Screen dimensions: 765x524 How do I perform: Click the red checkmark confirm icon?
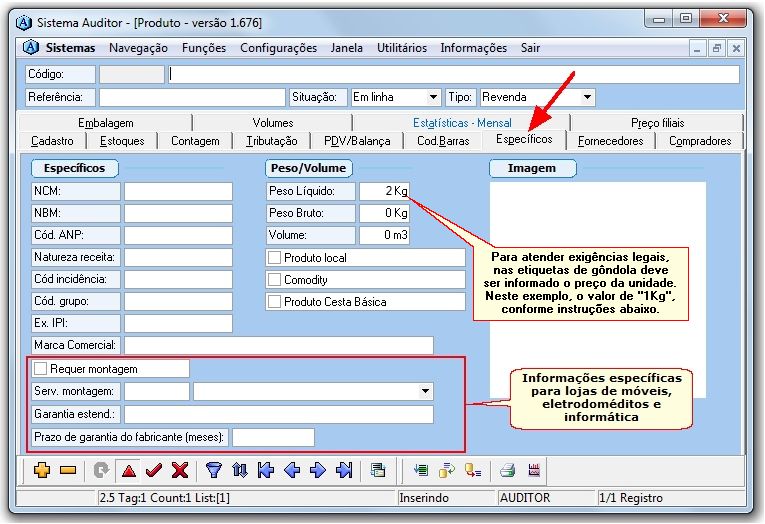(153, 470)
